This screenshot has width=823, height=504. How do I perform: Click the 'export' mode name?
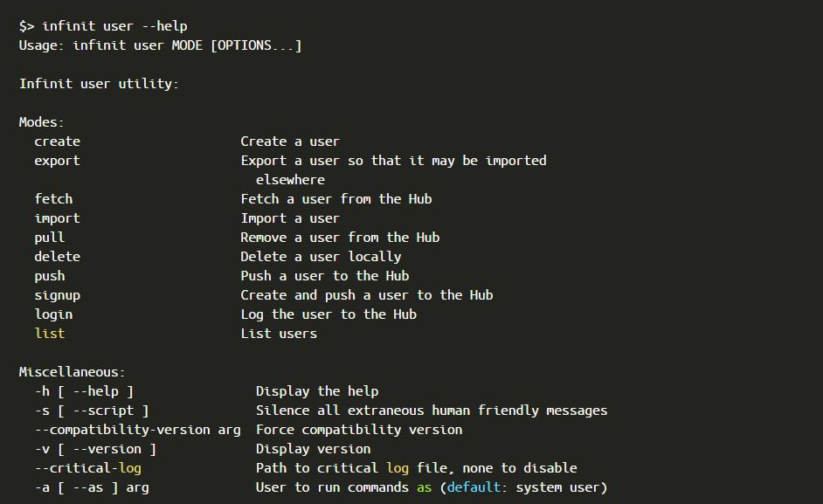click(x=57, y=161)
